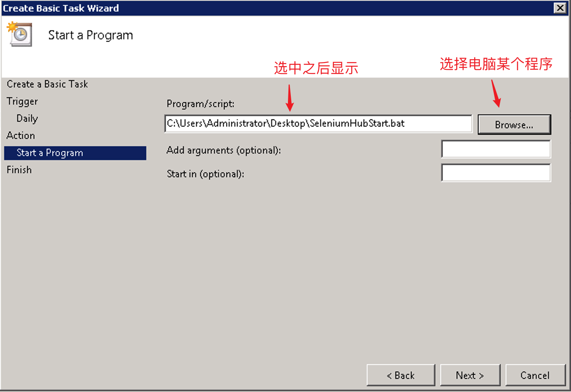The height and width of the screenshot is (392, 571).
Task: Click the Program/script path field
Action: click(318, 124)
